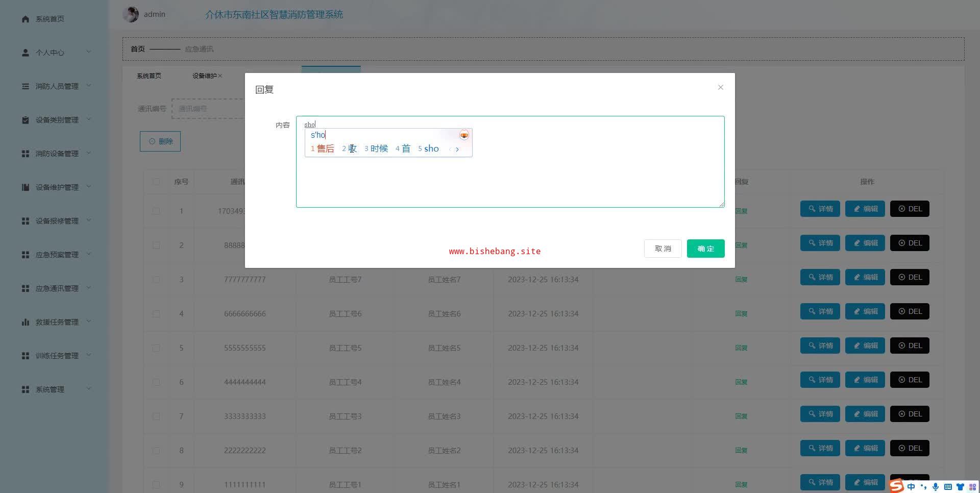Image resolution: width=980 pixels, height=493 pixels.
Task: Click inside the 内容 text area
Action: (x=510, y=162)
